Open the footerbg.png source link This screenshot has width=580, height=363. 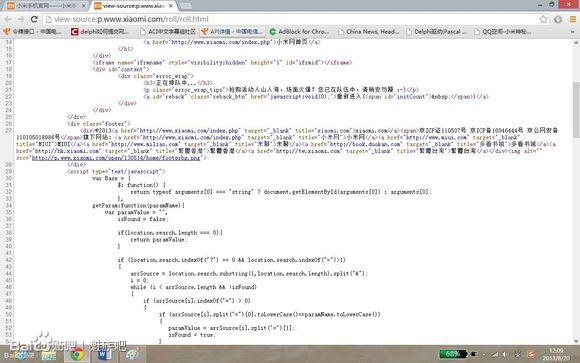click(116, 158)
